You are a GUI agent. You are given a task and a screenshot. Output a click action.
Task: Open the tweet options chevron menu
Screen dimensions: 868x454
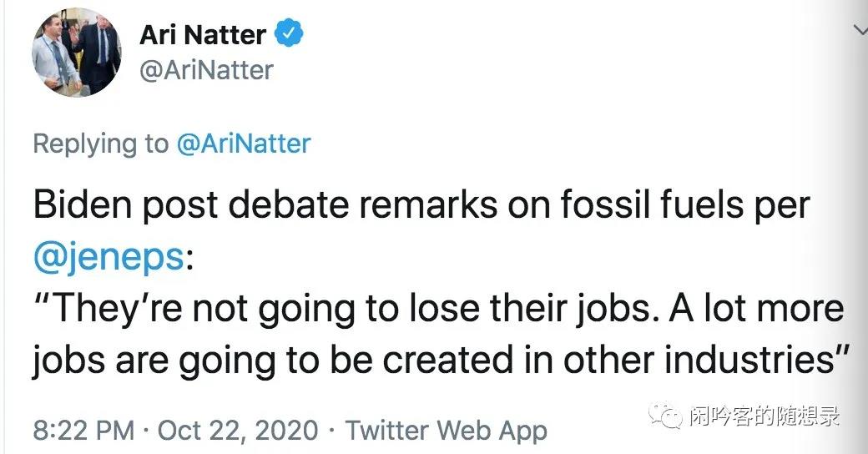(x=859, y=29)
